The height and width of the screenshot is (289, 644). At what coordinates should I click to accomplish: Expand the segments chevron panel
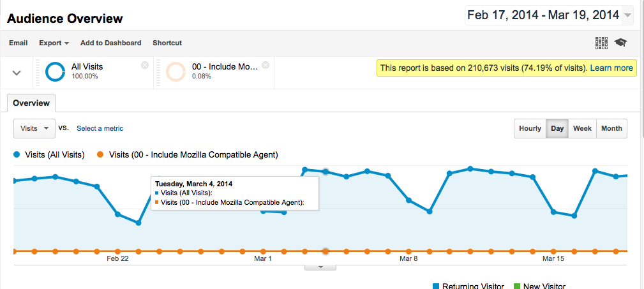click(x=17, y=73)
